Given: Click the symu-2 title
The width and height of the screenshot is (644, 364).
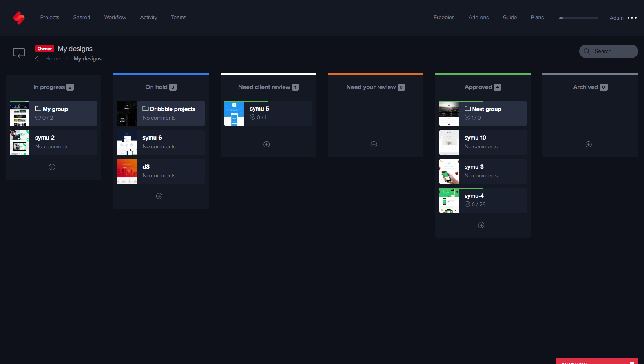Looking at the screenshot, I should (x=45, y=138).
